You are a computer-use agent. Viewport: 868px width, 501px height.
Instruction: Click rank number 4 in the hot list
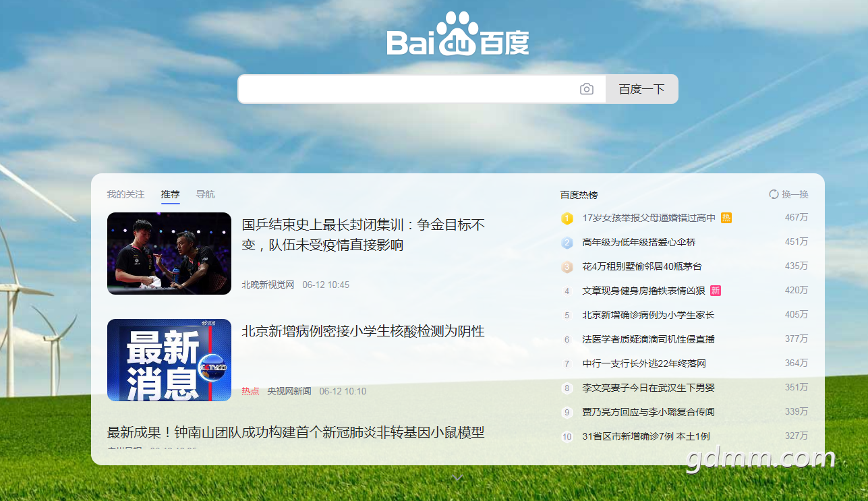coord(567,291)
